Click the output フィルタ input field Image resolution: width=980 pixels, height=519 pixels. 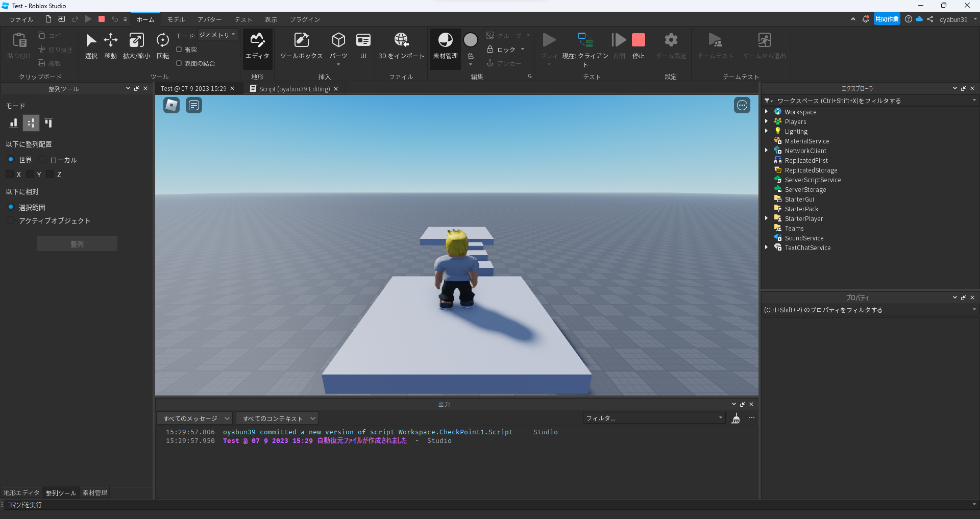(x=654, y=418)
